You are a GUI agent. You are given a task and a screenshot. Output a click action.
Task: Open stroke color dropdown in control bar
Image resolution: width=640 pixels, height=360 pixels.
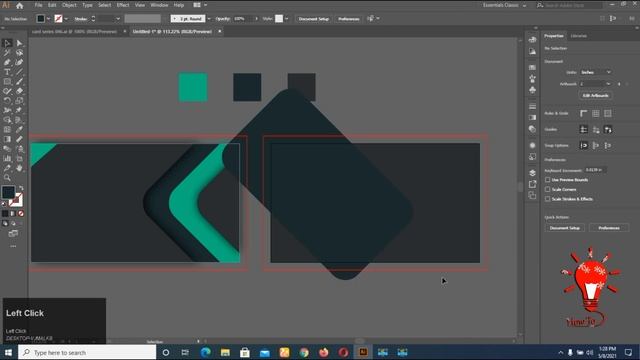click(x=66, y=19)
